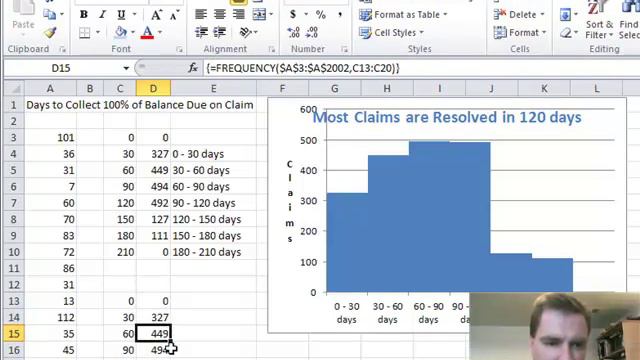Click the FREQUENCY formula in formula bar
Viewport: 640px width, 360px height.
[x=303, y=68]
